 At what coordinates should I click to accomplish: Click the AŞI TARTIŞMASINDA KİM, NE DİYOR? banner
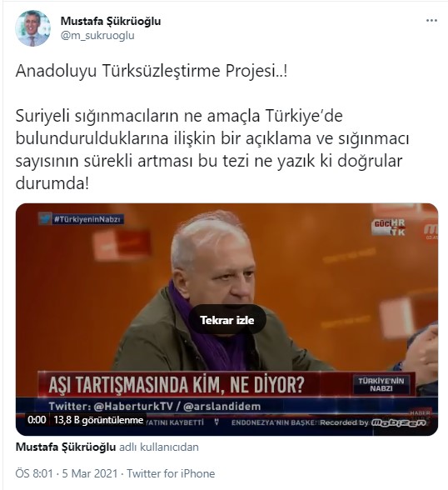pos(177,385)
